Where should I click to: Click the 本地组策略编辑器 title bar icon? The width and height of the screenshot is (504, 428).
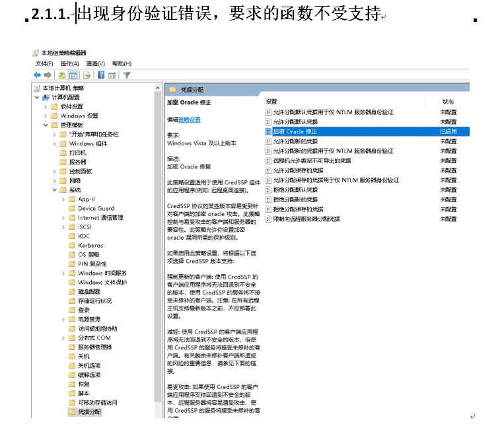click(36, 53)
